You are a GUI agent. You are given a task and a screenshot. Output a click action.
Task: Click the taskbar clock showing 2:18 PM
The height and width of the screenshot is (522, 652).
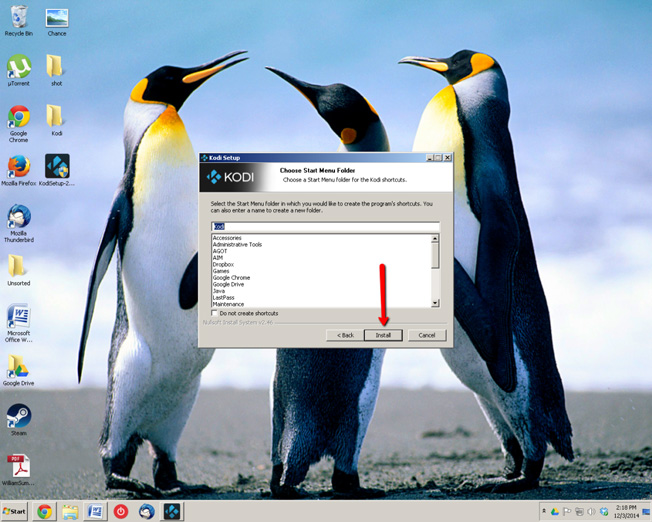pos(626,511)
